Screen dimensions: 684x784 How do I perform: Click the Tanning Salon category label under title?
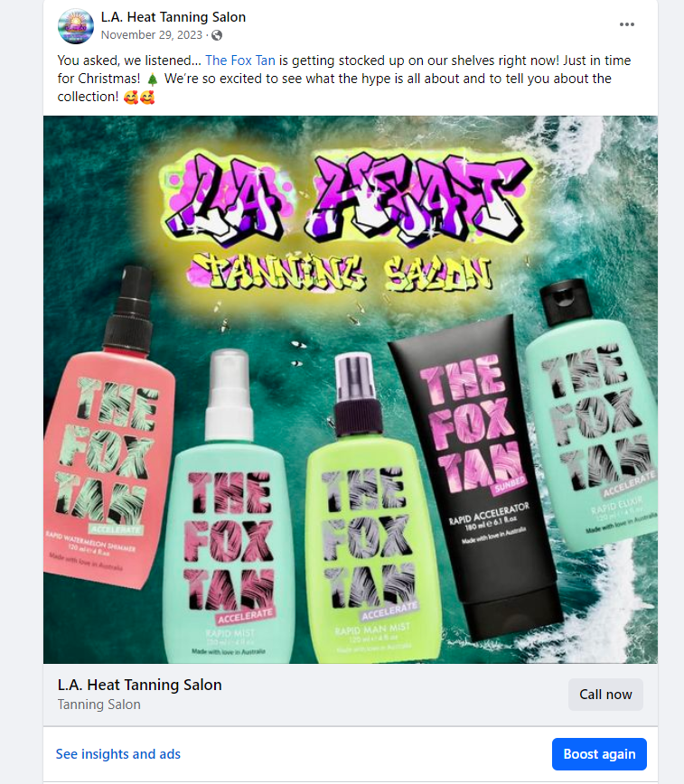[99, 705]
